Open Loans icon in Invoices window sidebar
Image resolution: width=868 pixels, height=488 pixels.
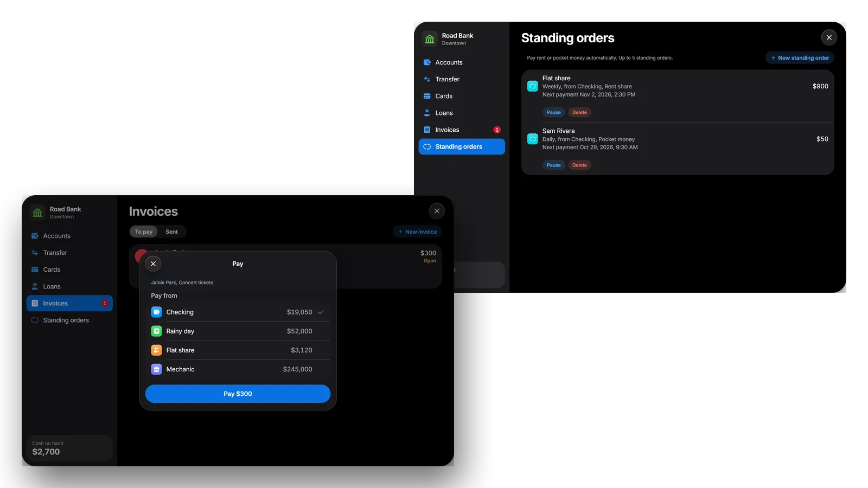[x=35, y=286]
